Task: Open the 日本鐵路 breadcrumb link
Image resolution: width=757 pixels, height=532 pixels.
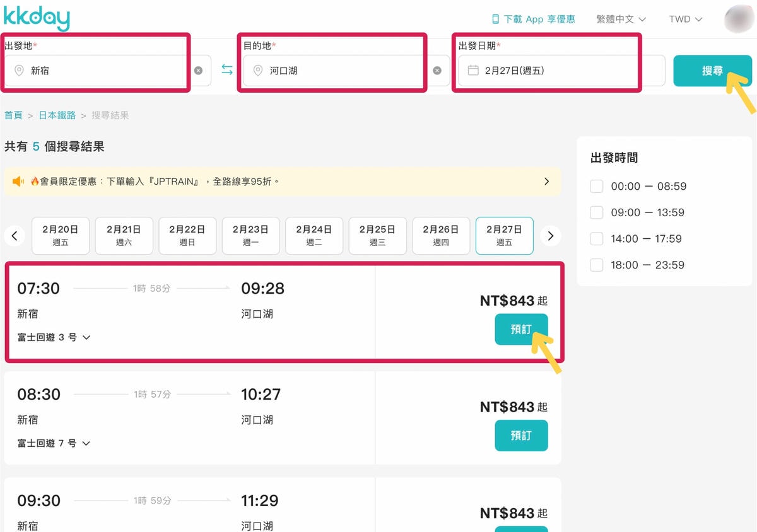Action: [57, 115]
